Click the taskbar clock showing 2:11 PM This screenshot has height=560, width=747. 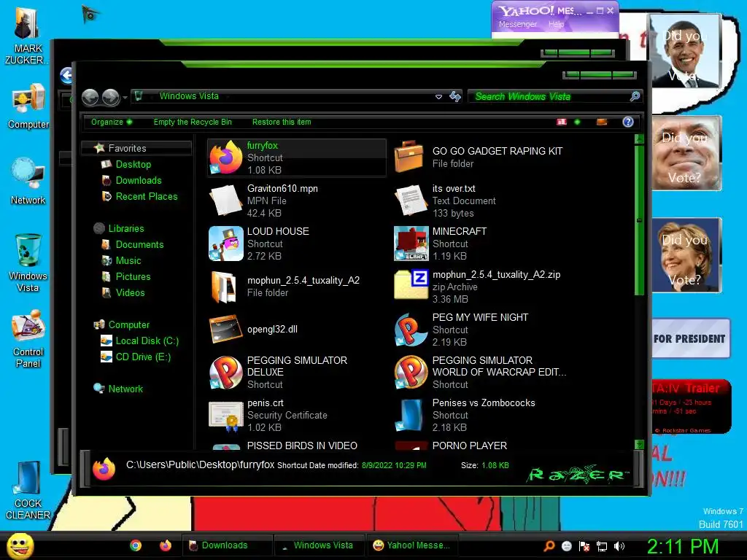tap(683, 546)
